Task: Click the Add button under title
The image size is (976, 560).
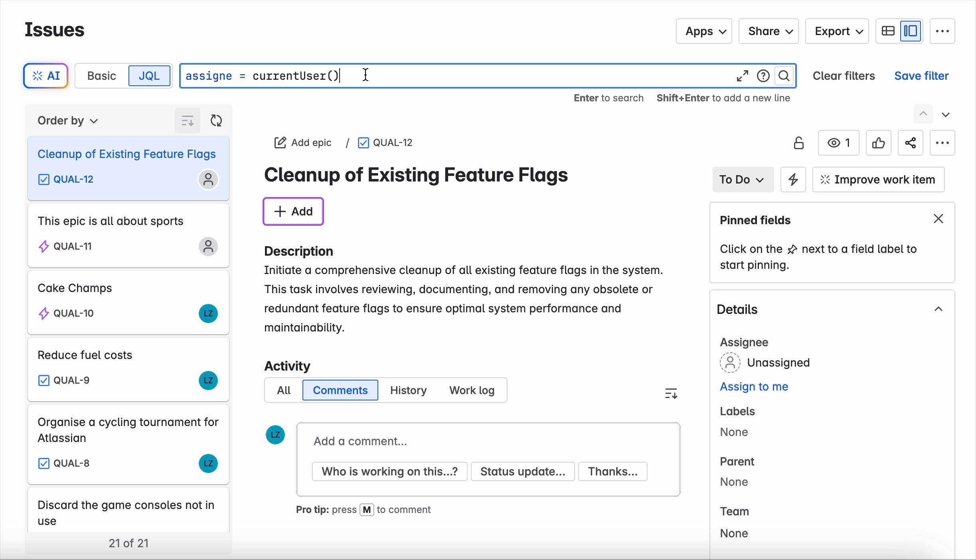Action: click(x=293, y=211)
